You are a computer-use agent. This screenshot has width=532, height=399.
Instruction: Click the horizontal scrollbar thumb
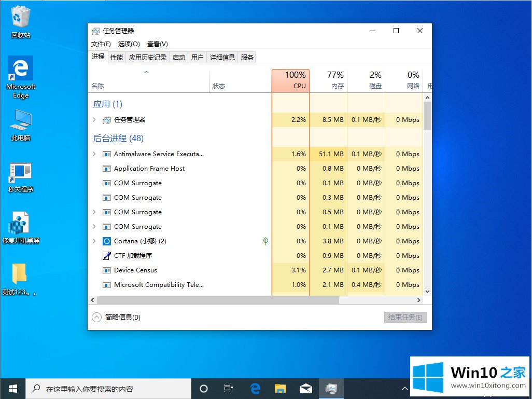click(x=218, y=300)
